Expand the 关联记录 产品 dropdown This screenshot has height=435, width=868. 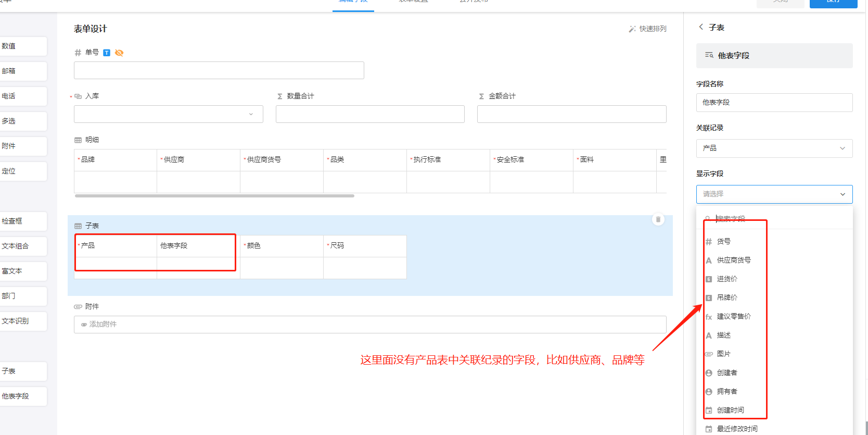point(774,148)
